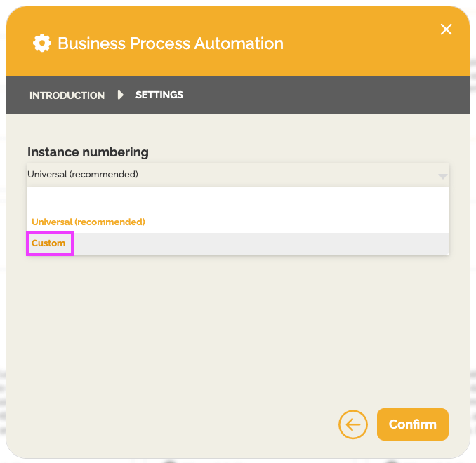The image size is (476, 463).
Task: Click the breadcrumb arrow between Introduction and Settings
Action: click(x=120, y=95)
